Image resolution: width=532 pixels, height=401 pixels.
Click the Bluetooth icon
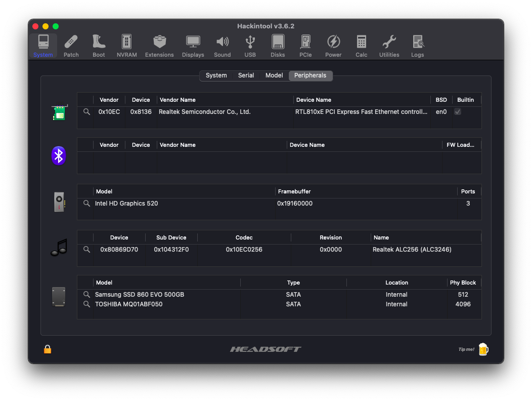59,155
